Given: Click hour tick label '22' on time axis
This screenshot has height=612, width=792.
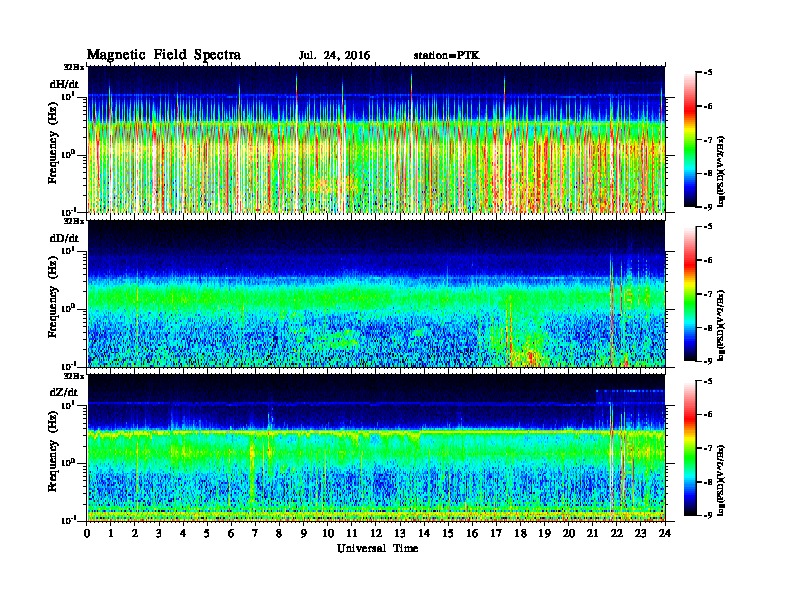Looking at the screenshot, I should click(x=616, y=534).
